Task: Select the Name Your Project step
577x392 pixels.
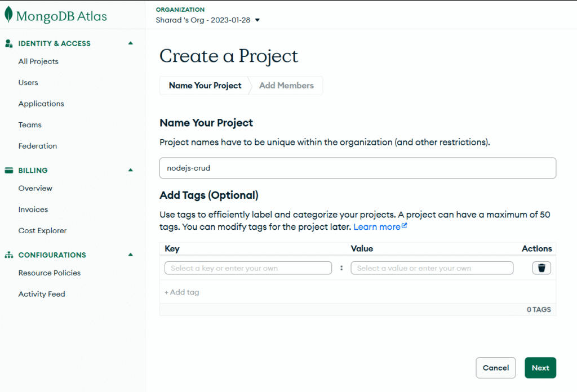Action: tap(205, 85)
